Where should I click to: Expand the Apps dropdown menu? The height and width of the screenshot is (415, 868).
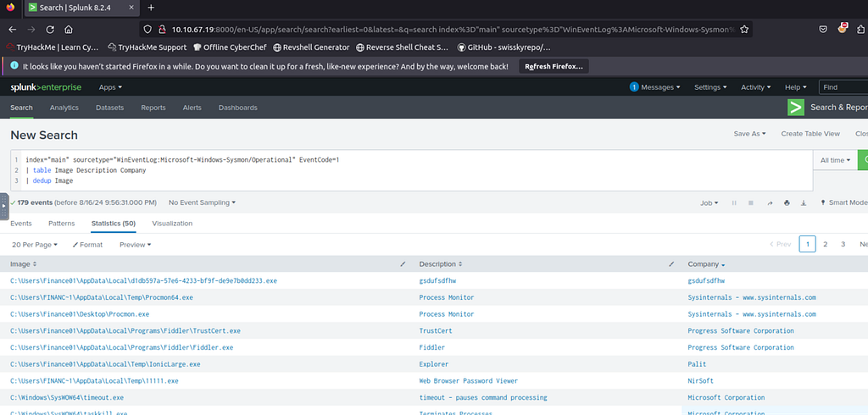coord(110,87)
